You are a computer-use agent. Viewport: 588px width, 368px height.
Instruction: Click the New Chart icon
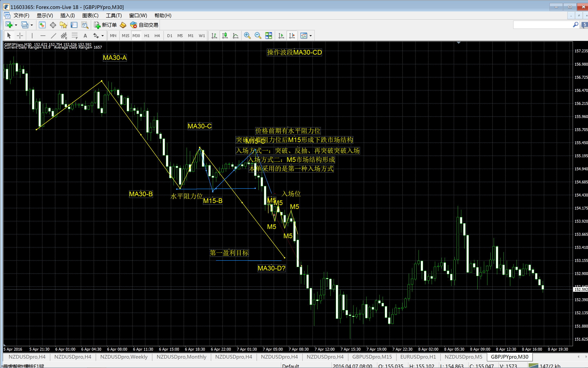click(x=9, y=25)
